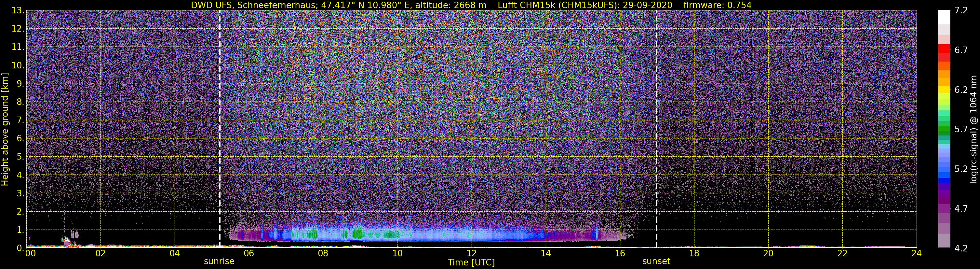Click time axis tick label 18
Image resolution: width=980 pixels, height=269 pixels.
pyautogui.click(x=694, y=253)
